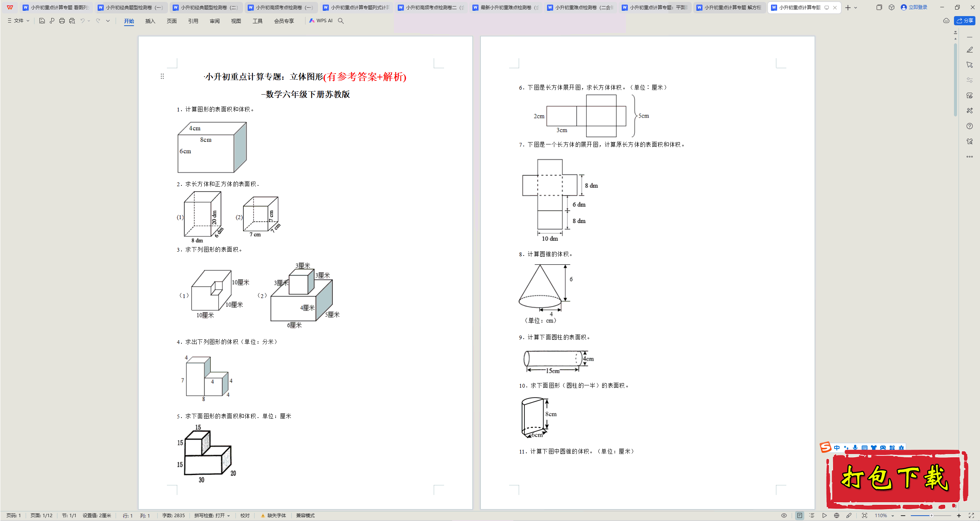Click 字数: 2835 word count in status bar
Screen dimensions: 980x521
[x=173, y=516]
